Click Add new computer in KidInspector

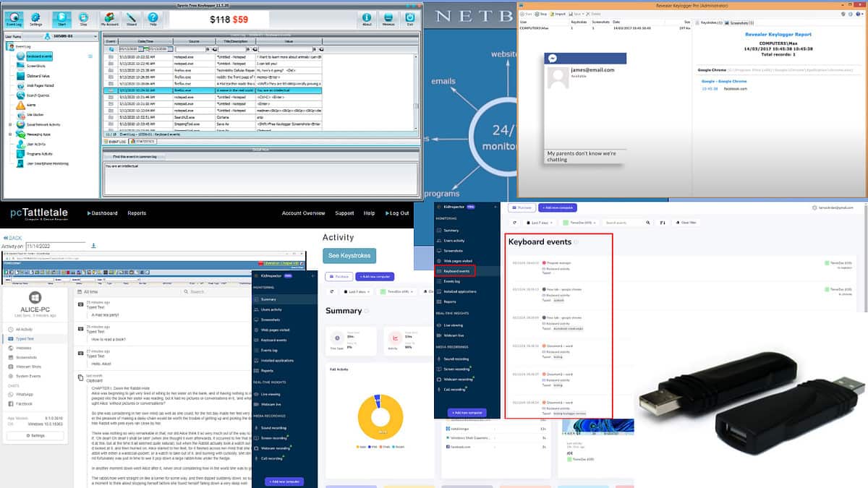[x=284, y=481]
